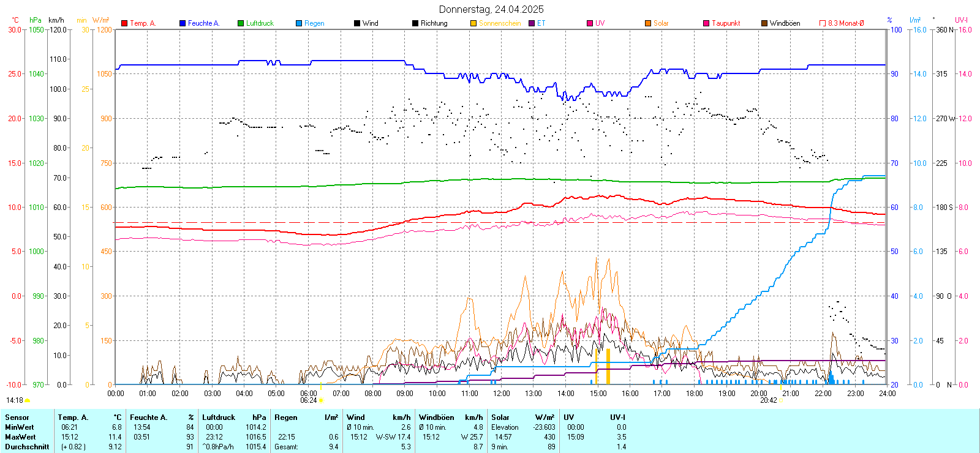Select the Richtung legend label

[x=434, y=23]
